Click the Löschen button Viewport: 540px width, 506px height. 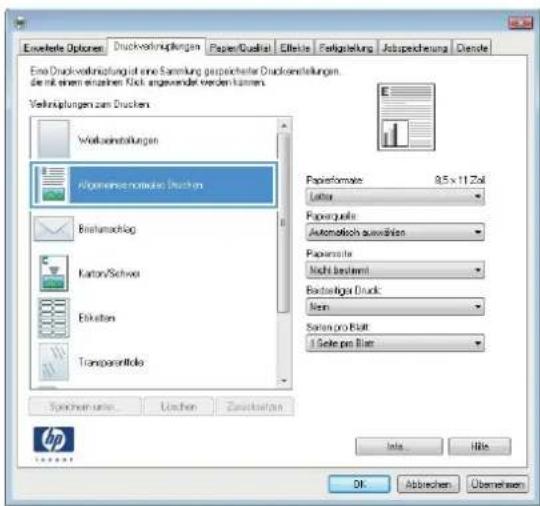[179, 406]
